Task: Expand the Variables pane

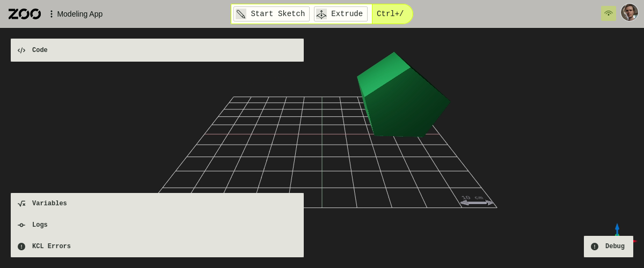Action: pos(157,204)
